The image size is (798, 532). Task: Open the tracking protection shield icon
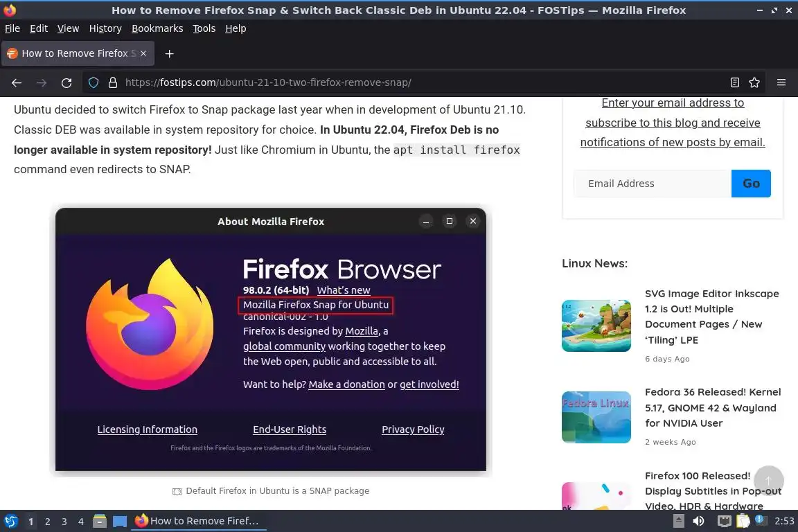(93, 82)
